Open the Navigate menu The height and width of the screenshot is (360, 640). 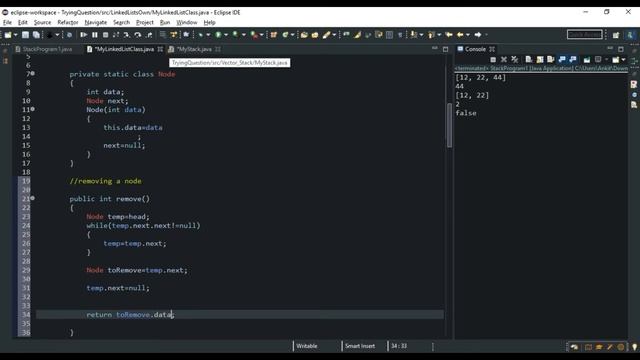pos(96,22)
